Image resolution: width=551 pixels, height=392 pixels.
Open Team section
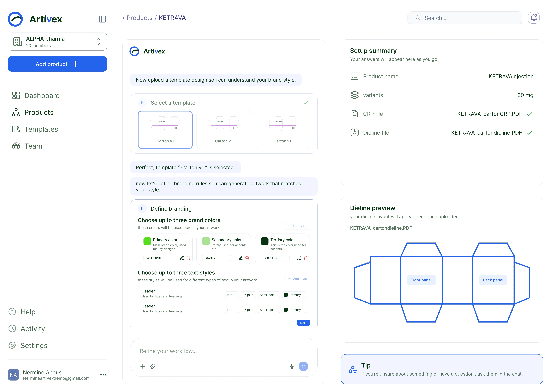pos(27,146)
